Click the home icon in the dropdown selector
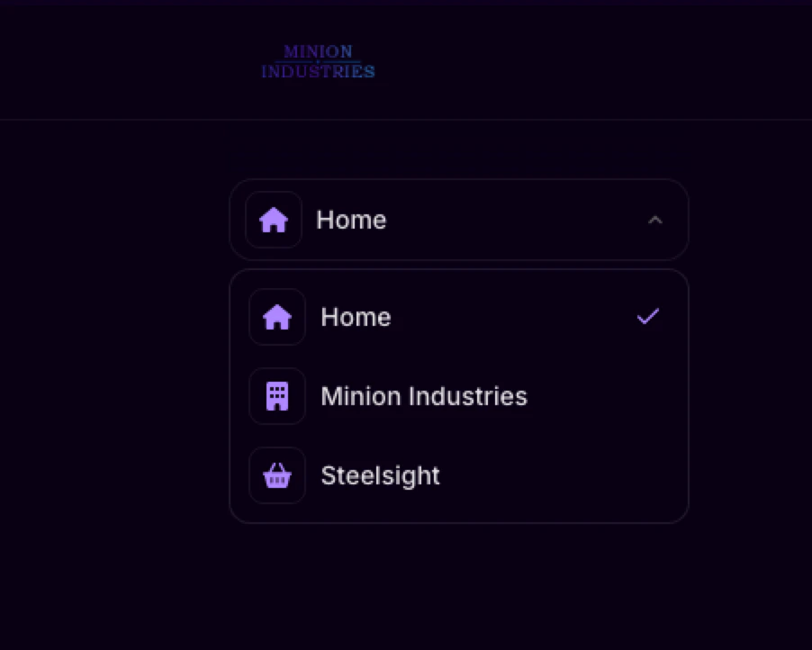This screenshot has height=650, width=812. tap(274, 220)
